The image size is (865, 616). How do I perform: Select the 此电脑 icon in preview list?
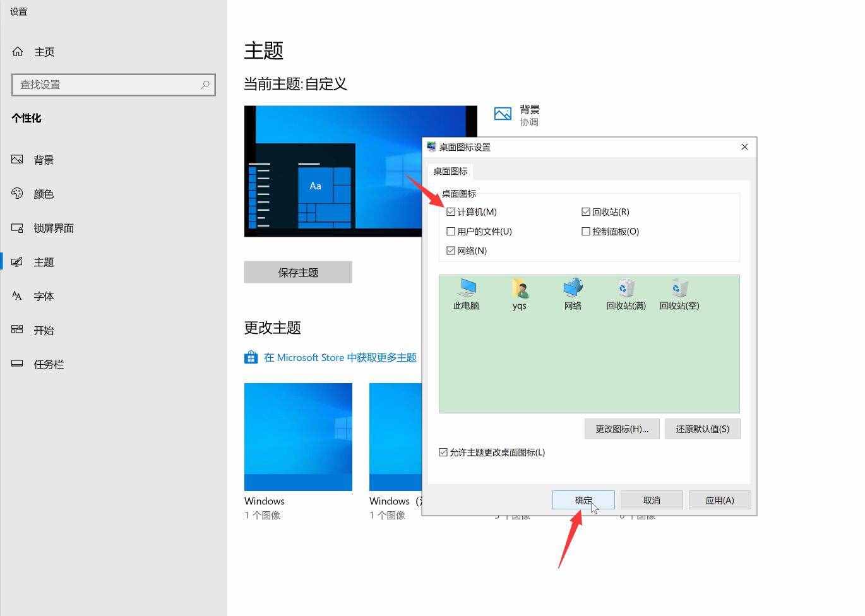(466, 289)
